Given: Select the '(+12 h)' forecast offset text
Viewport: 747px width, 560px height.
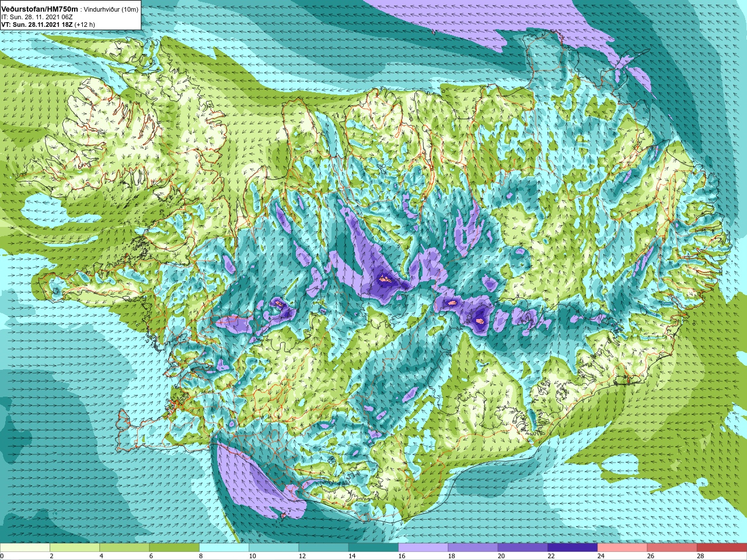Looking at the screenshot, I should [85, 24].
